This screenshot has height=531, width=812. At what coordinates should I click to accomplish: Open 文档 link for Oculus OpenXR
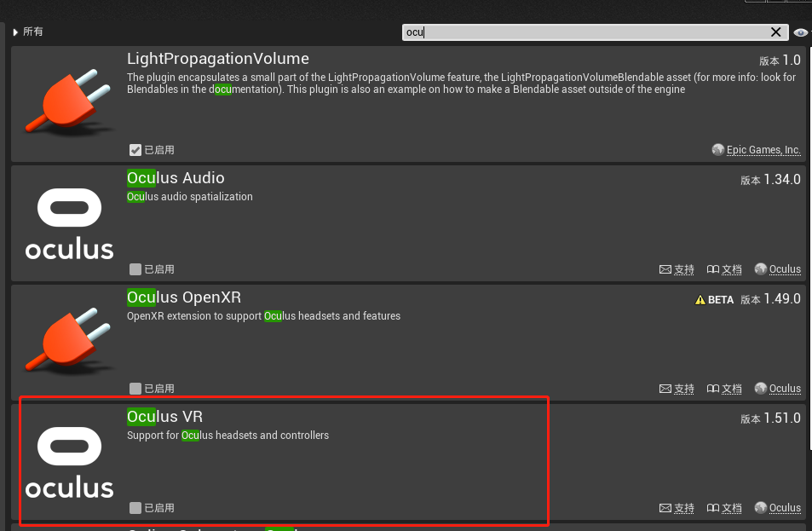pyautogui.click(x=731, y=389)
